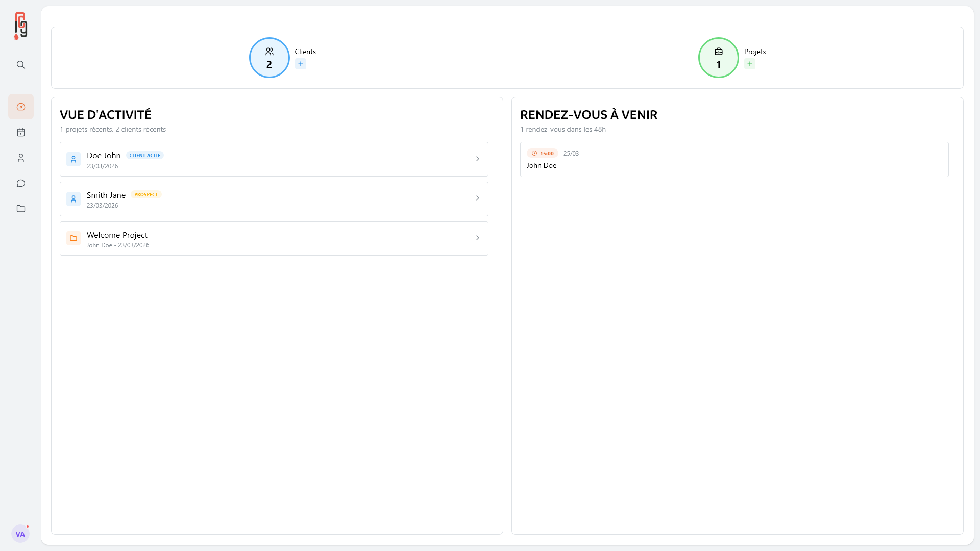Click the CLIENT ACTIF badge
This screenshot has width=980, height=551.
145,155
